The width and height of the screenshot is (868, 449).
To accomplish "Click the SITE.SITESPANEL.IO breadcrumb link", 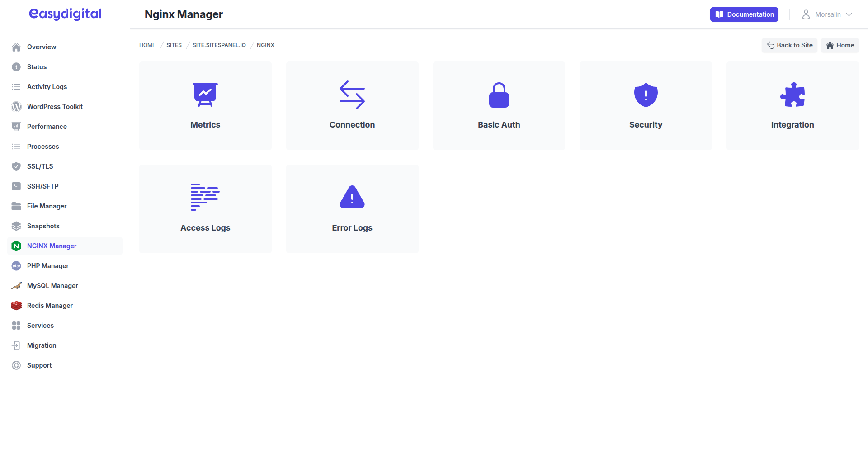I will (219, 45).
